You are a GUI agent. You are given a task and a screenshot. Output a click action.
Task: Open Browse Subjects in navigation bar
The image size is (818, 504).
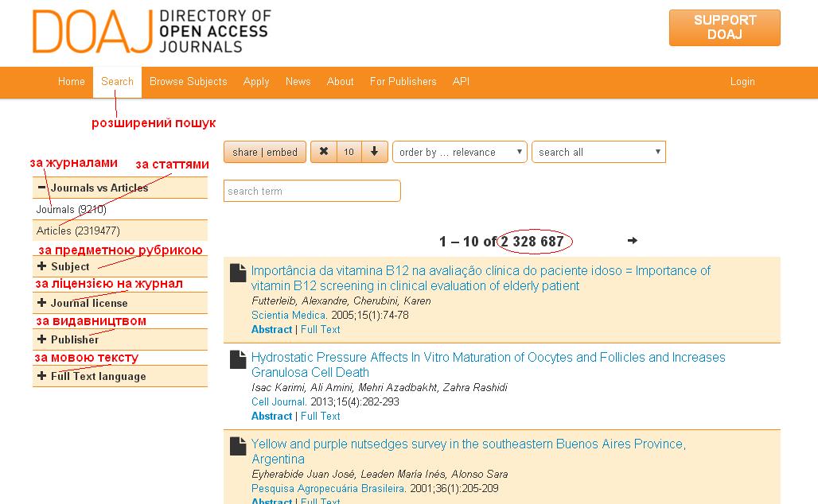click(x=188, y=82)
